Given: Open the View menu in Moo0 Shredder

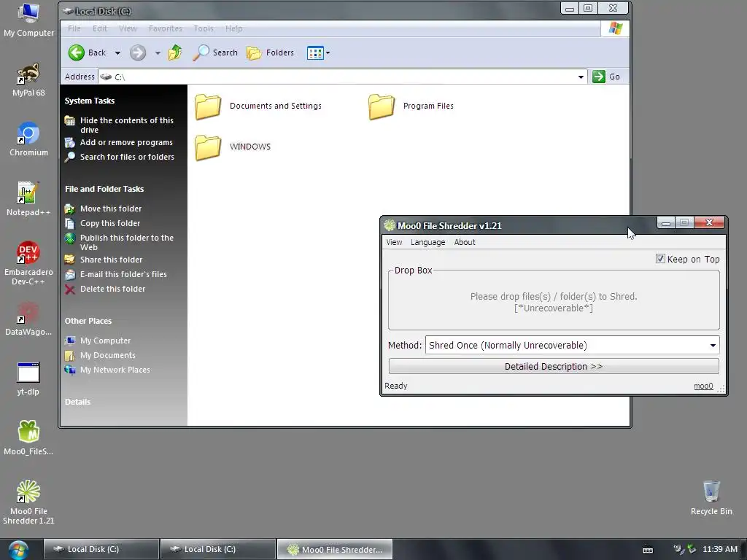Looking at the screenshot, I should click(x=394, y=242).
